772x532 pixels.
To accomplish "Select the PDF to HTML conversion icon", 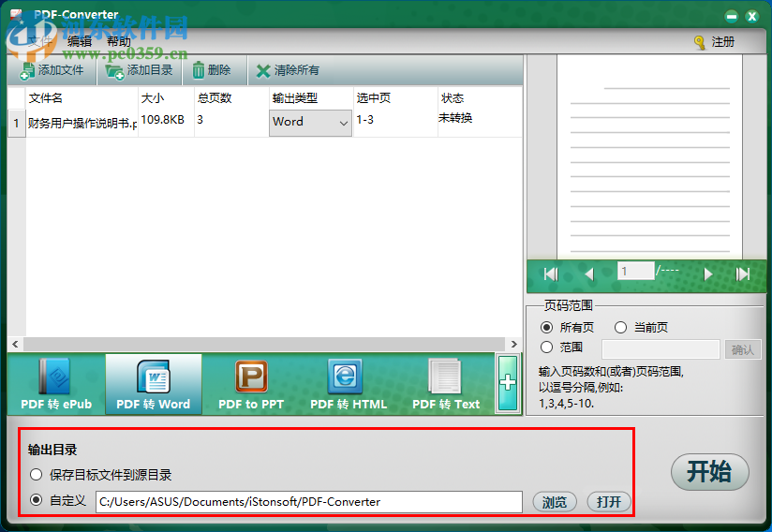I will point(349,384).
